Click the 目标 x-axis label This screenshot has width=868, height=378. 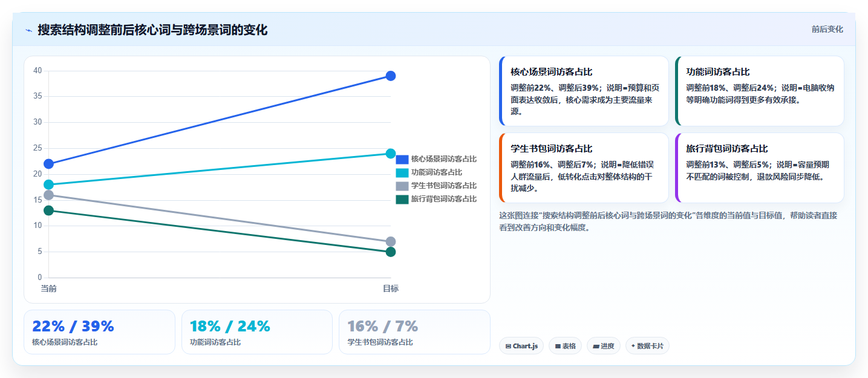click(x=391, y=288)
